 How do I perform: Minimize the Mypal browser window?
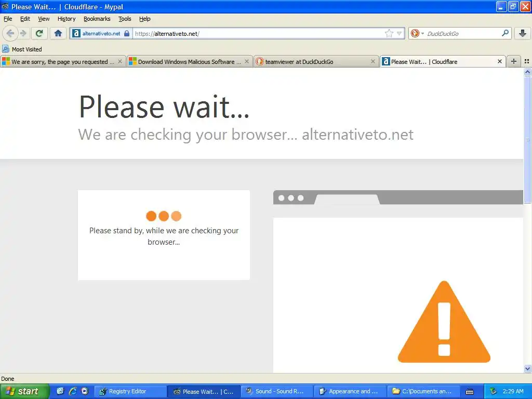coord(501,6)
